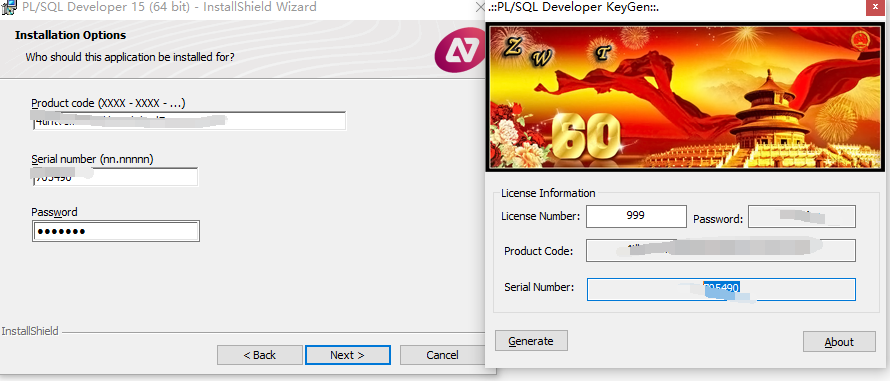
Task: Click the KeyGen Serial Number field
Action: tap(721, 290)
